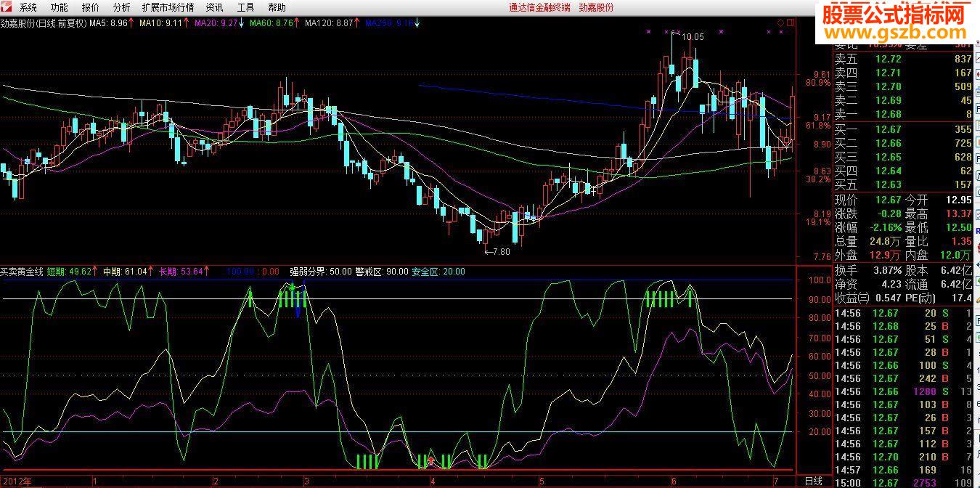Viewport: 980px width, 488px height.
Task: Click the 收益(三) 0.547 value
Action: [887, 298]
